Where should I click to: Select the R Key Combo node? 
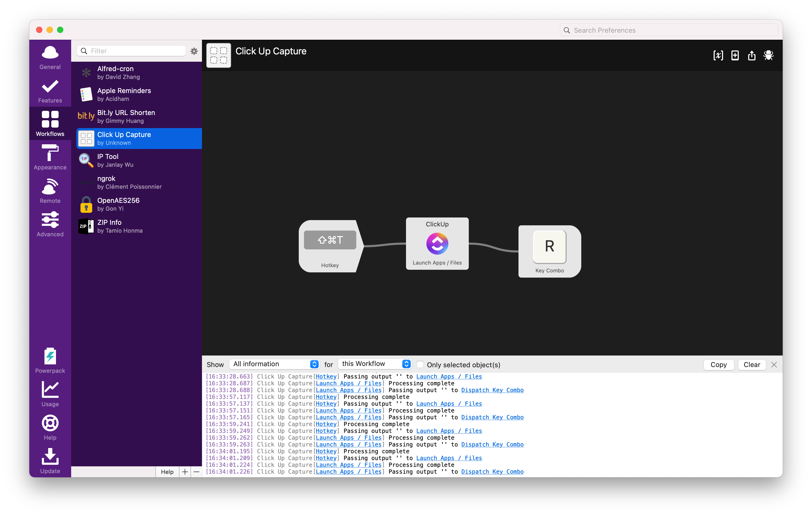point(550,251)
